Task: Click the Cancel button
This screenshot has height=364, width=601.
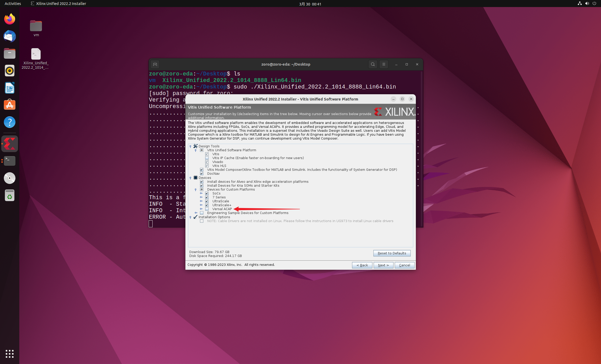Action: pos(404,265)
